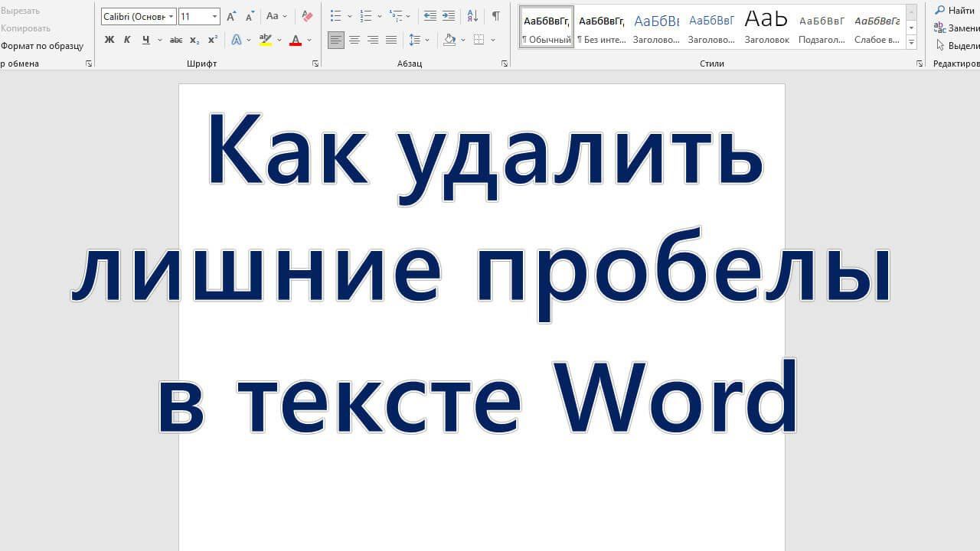Expand the underline style dropdown arrow

point(158,40)
